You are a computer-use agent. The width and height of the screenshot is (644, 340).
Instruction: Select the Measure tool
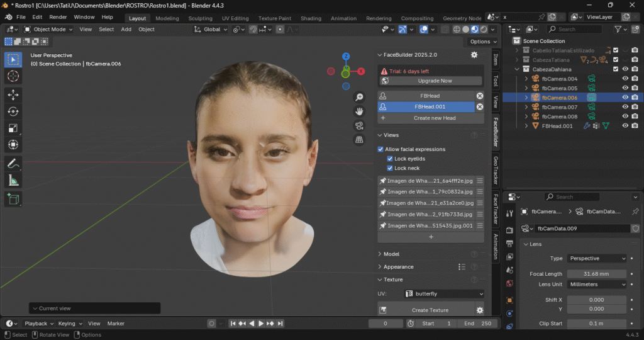pos(13,181)
